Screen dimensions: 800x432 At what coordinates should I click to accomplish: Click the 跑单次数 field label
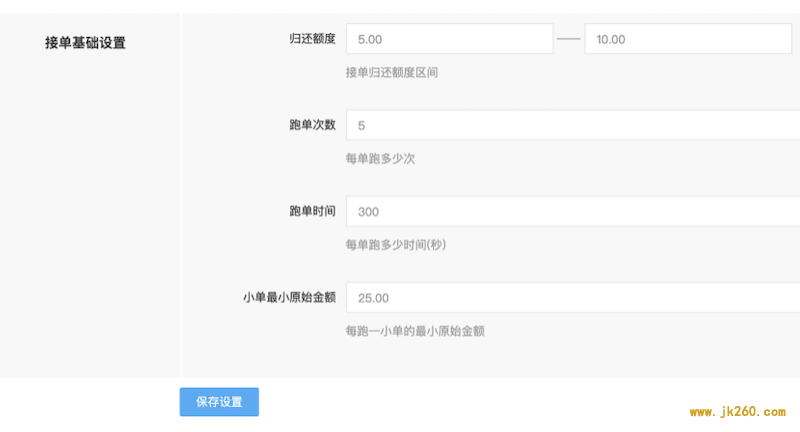pos(312,125)
